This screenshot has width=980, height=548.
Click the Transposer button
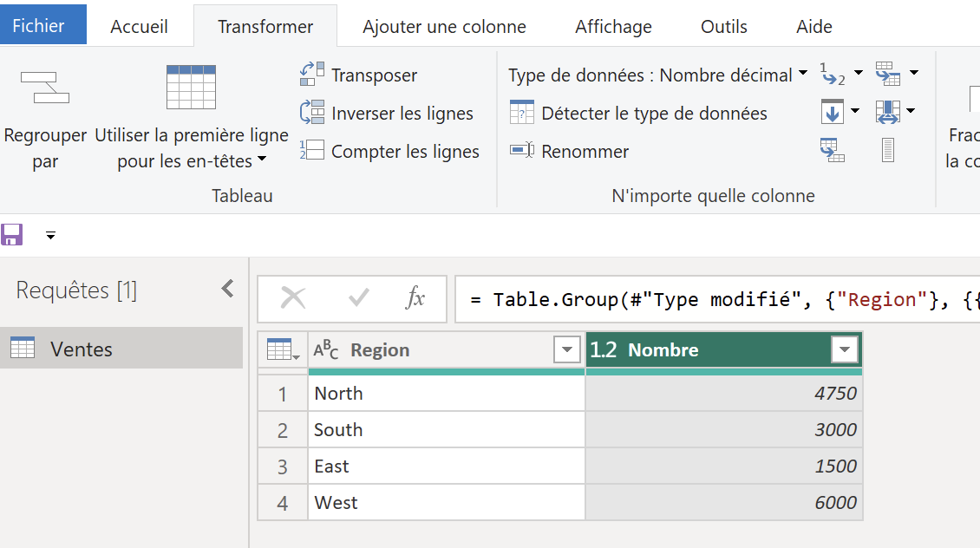[359, 75]
